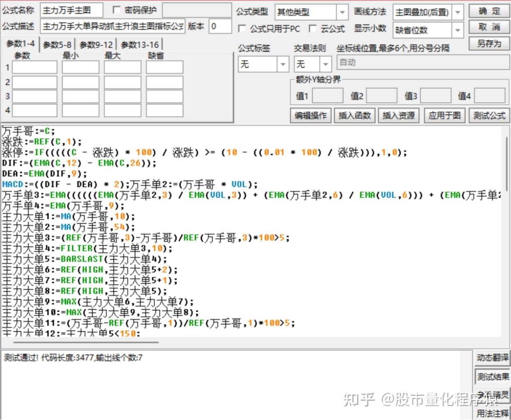
Task: Switch to the 参数13-16 tab
Action: pyautogui.click(x=140, y=45)
